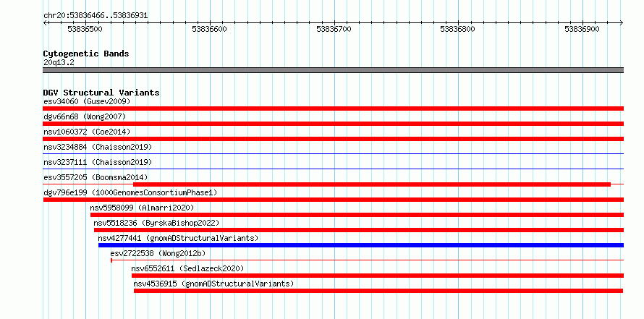
Task: Click the left arrowhead of the ruler
Action: tap(45, 22)
